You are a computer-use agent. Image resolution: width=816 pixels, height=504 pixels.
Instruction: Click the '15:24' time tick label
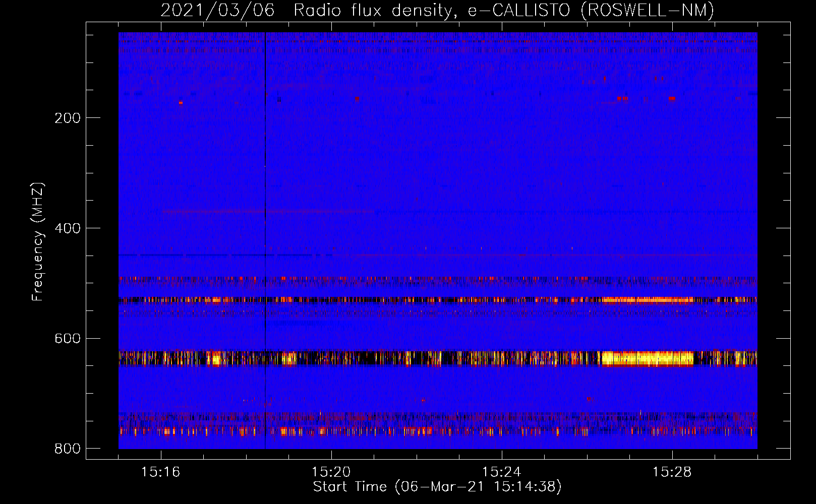pyautogui.click(x=502, y=472)
